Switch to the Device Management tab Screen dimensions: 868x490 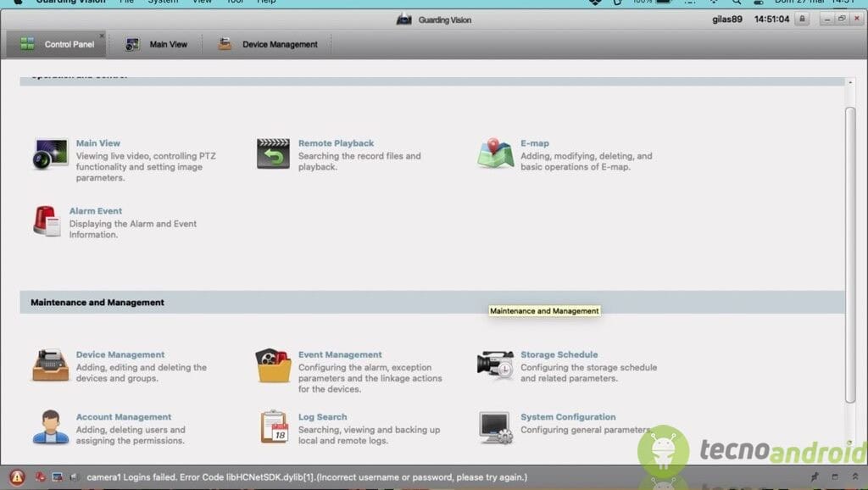(268, 44)
